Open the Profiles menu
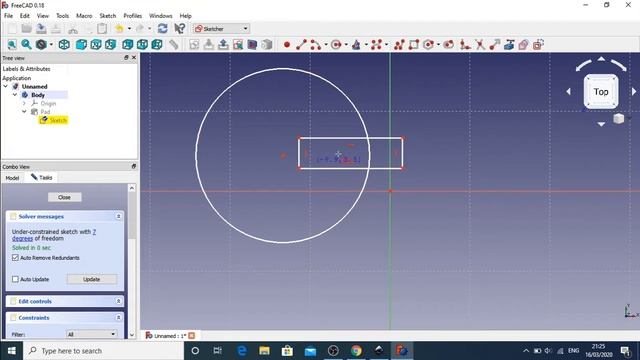 [x=133, y=16]
